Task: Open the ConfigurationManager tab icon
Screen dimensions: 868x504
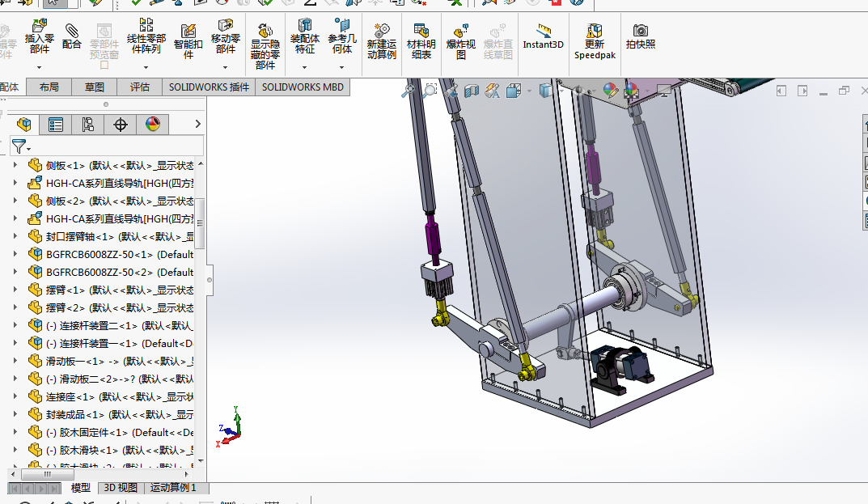Action: coord(87,124)
